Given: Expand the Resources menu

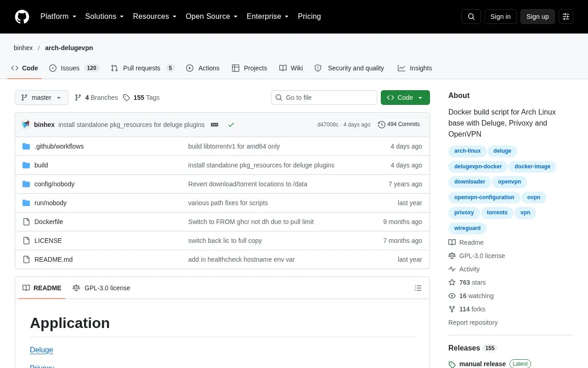Looking at the screenshot, I should point(155,17).
